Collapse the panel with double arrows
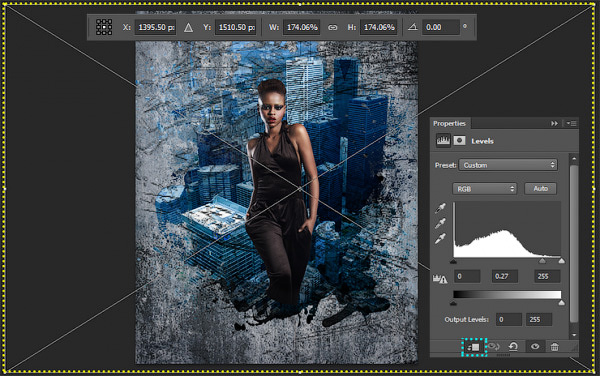This screenshot has width=600, height=376. point(554,123)
